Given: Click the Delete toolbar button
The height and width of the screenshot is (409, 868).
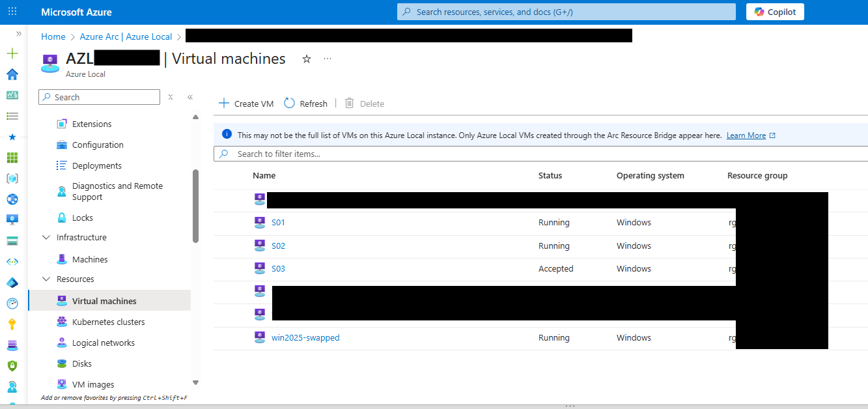Looking at the screenshot, I should (365, 104).
